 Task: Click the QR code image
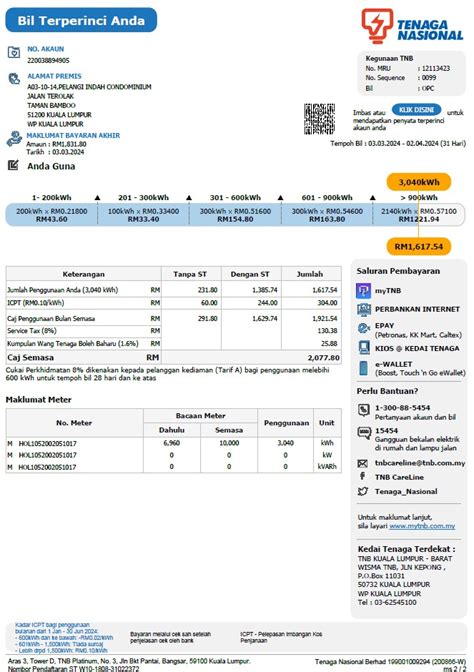point(319,119)
